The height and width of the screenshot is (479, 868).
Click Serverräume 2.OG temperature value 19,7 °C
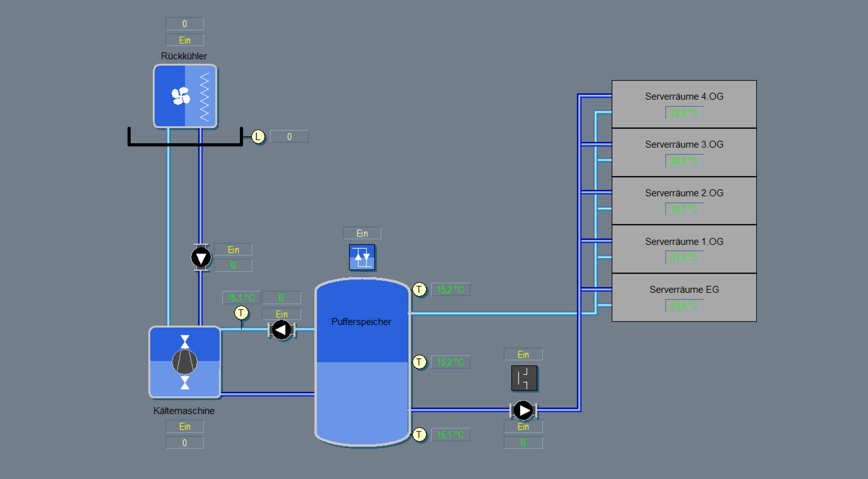click(x=684, y=210)
